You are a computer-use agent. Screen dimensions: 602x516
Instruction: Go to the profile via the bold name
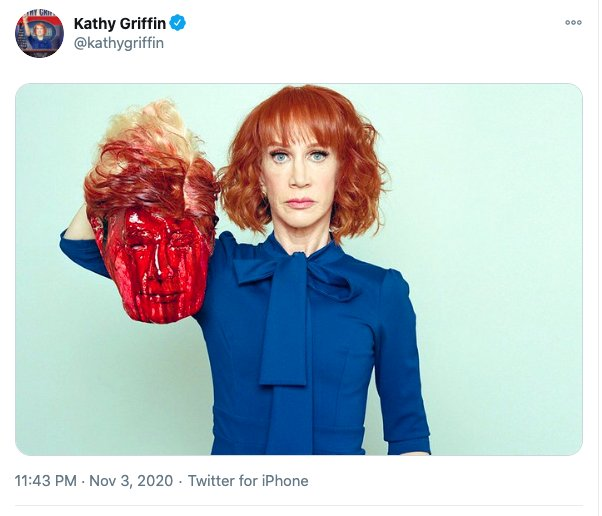tap(120, 23)
